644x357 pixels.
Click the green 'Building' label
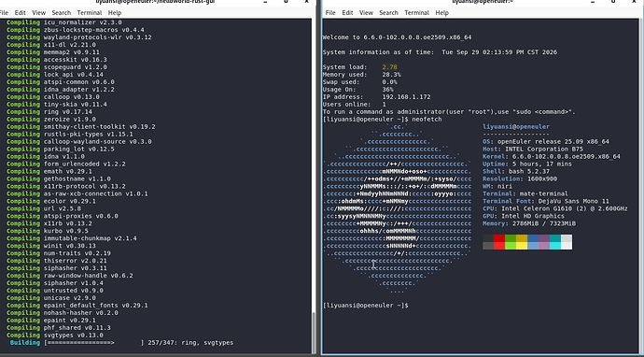[25, 343]
